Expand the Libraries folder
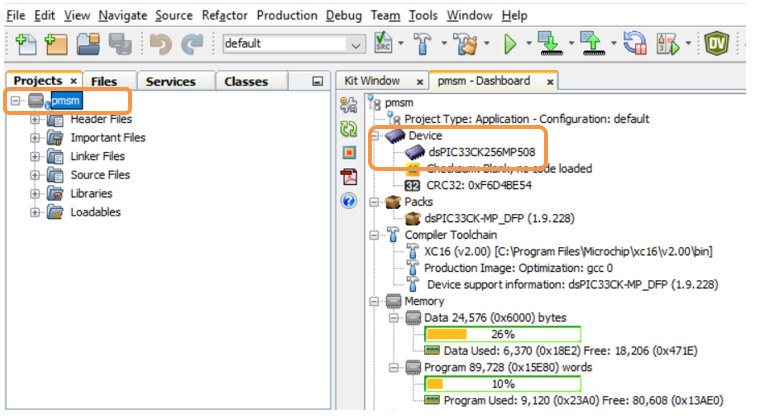This screenshot has height=418, width=758. (35, 194)
